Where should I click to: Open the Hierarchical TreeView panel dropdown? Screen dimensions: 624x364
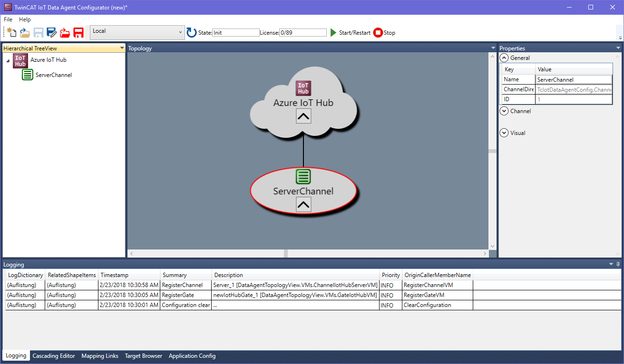pos(122,48)
